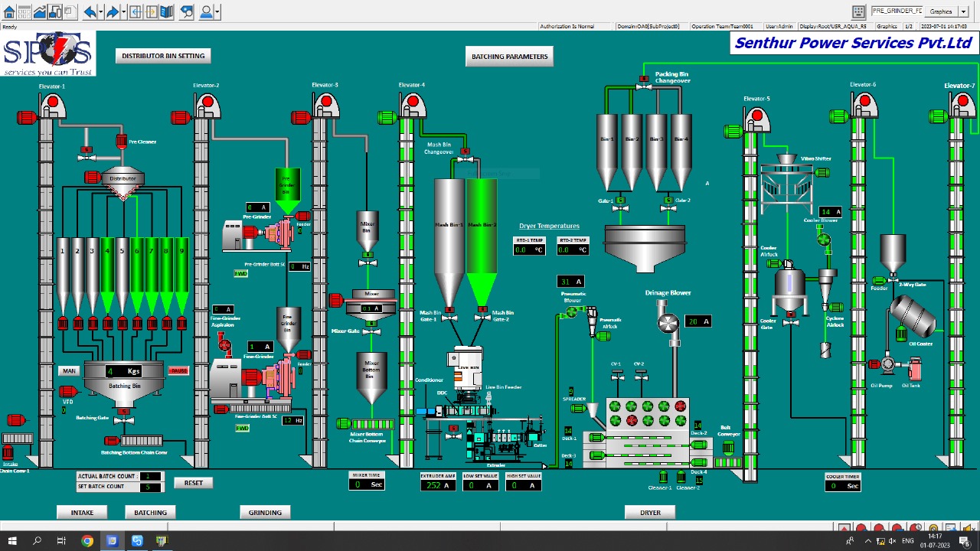This screenshot has height=551, width=980.
Task: Open the trend chart toolbar icon
Action: pyautogui.click(x=39, y=11)
